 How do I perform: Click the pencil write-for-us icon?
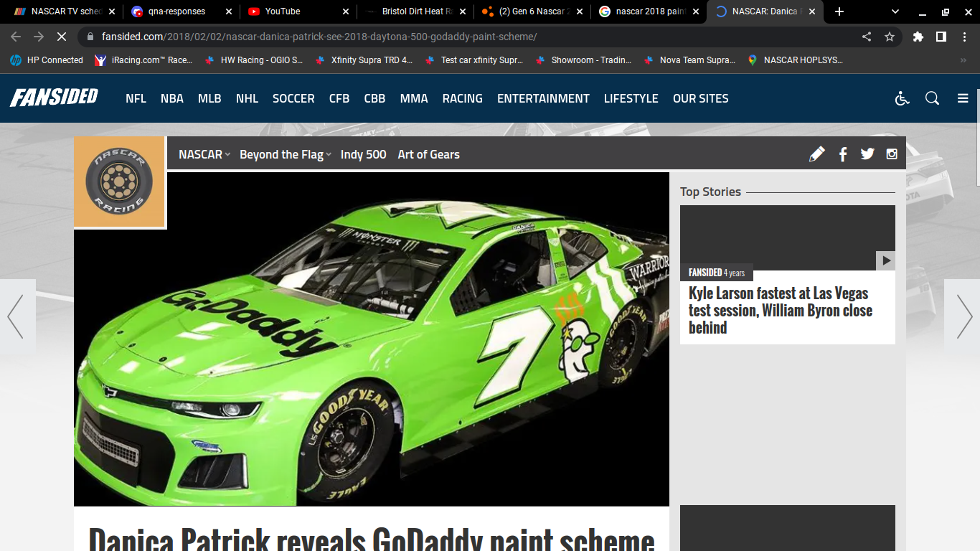click(x=816, y=154)
